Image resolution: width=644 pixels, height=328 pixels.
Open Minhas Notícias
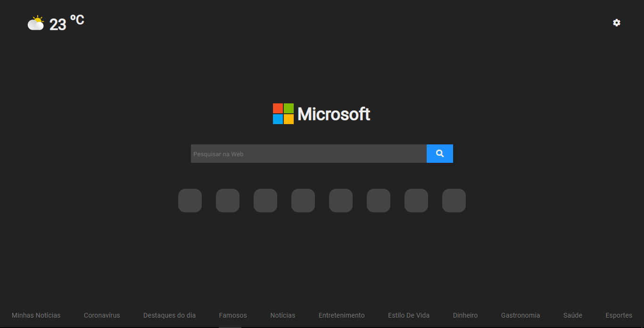(36, 315)
